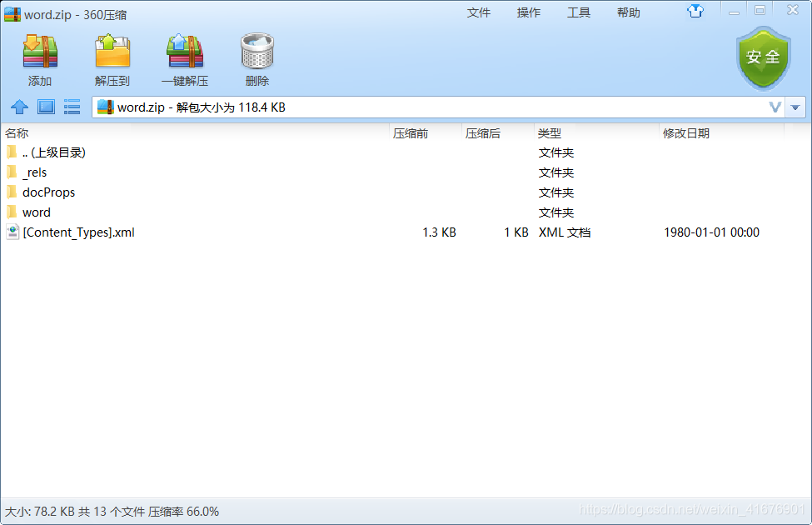Click the 添加 (Add) toolbar icon
The image size is (812, 525).
tap(40, 52)
